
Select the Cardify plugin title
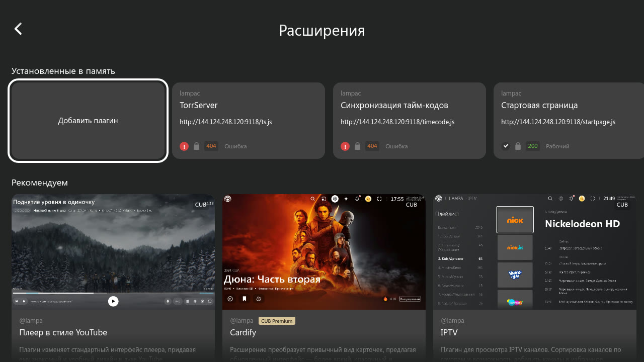(243, 332)
